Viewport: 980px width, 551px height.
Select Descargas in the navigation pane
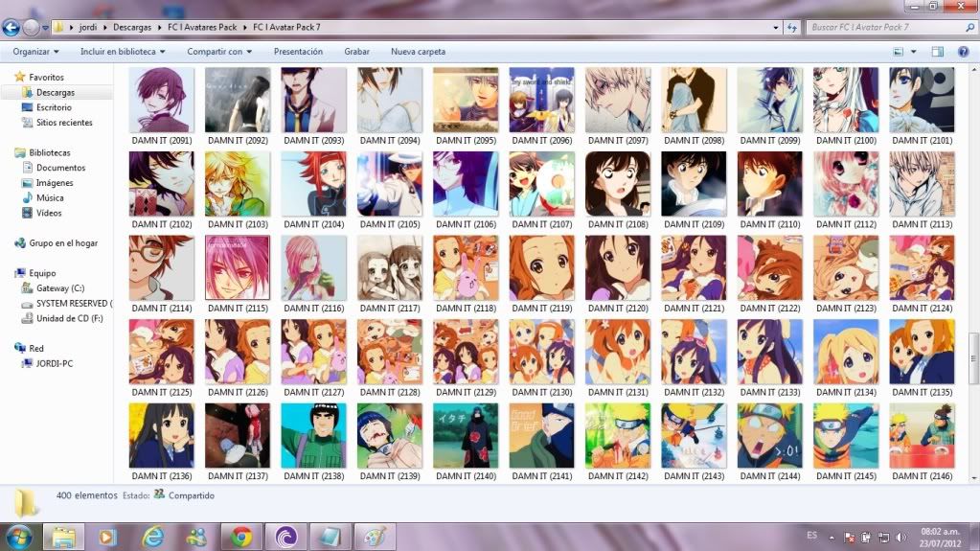[x=55, y=93]
